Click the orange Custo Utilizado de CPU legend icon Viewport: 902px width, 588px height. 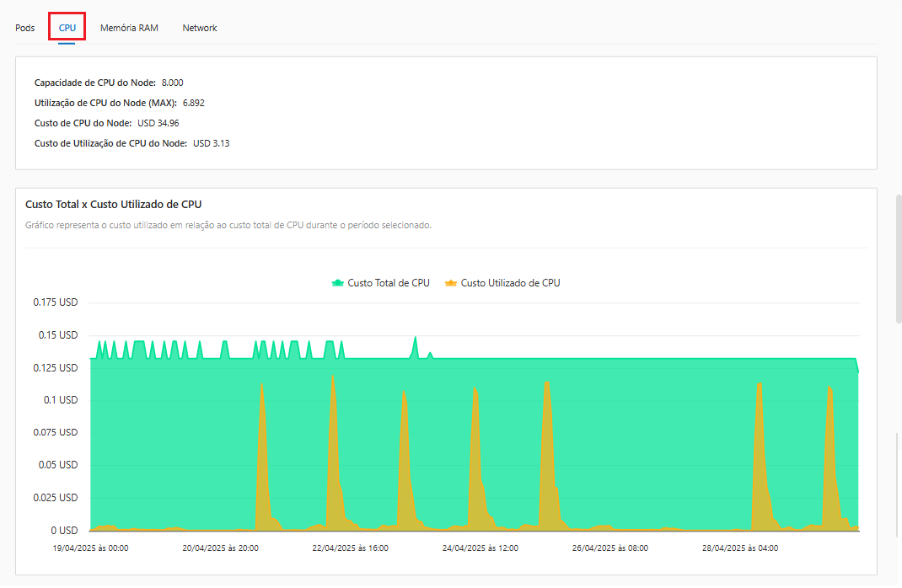[x=451, y=283]
